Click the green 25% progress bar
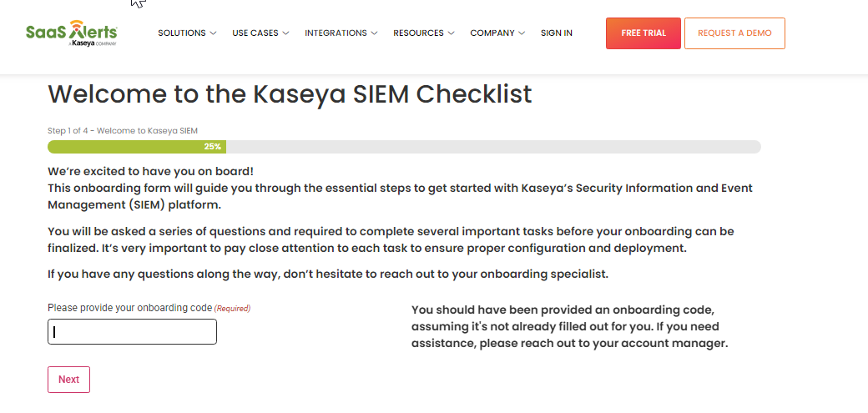This screenshot has width=868, height=413. [137, 147]
